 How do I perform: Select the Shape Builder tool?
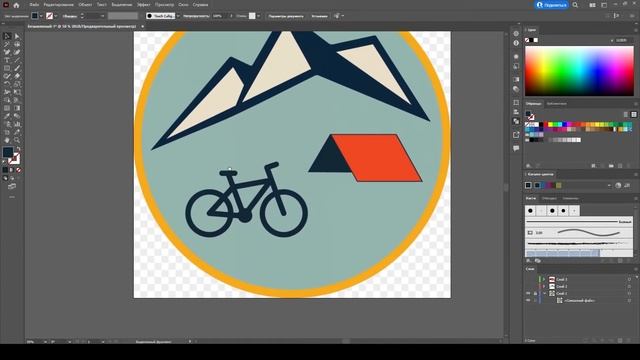(7, 100)
